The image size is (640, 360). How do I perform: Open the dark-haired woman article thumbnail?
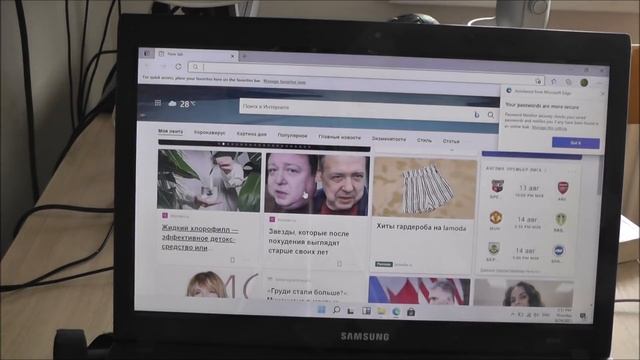[524, 293]
